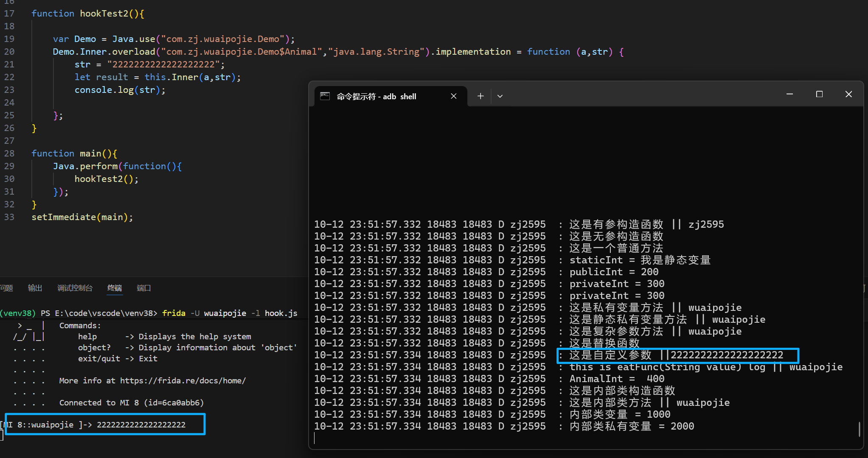
Task: Minimize the command prompt window
Action: (x=789, y=94)
